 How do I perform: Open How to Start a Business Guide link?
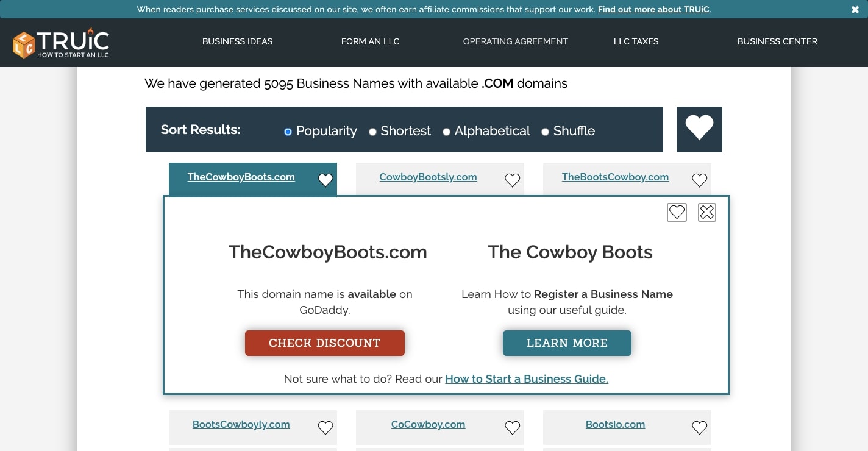[x=527, y=379]
